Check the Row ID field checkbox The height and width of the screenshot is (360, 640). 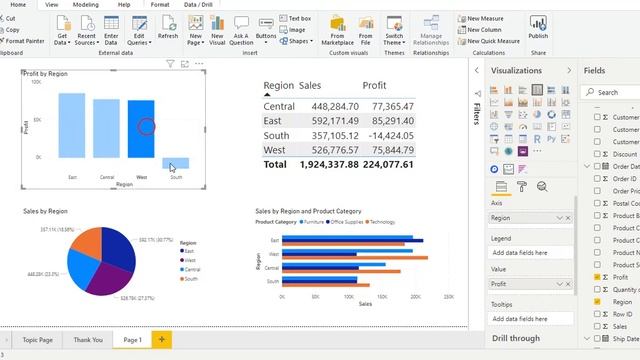597,314
